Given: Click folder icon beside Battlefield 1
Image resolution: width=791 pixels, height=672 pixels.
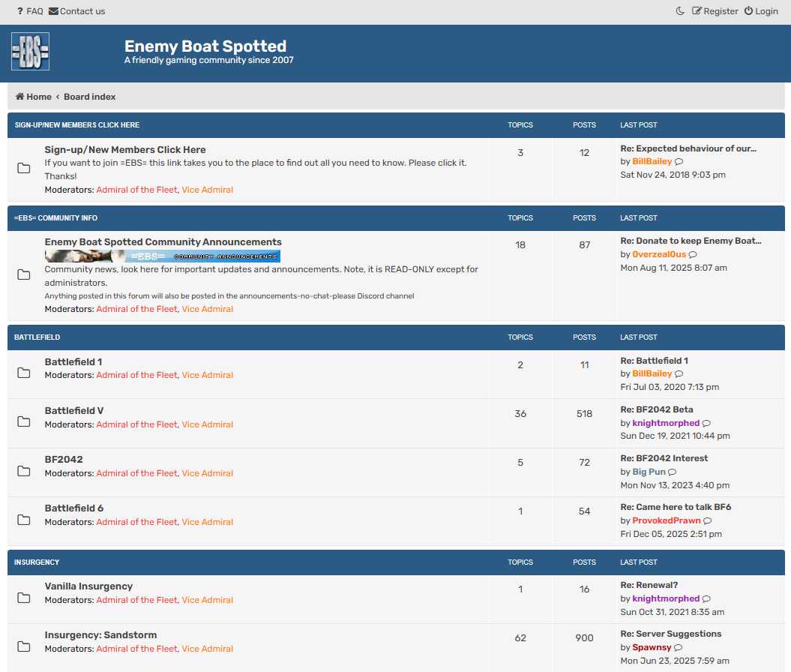Looking at the screenshot, I should (24, 373).
